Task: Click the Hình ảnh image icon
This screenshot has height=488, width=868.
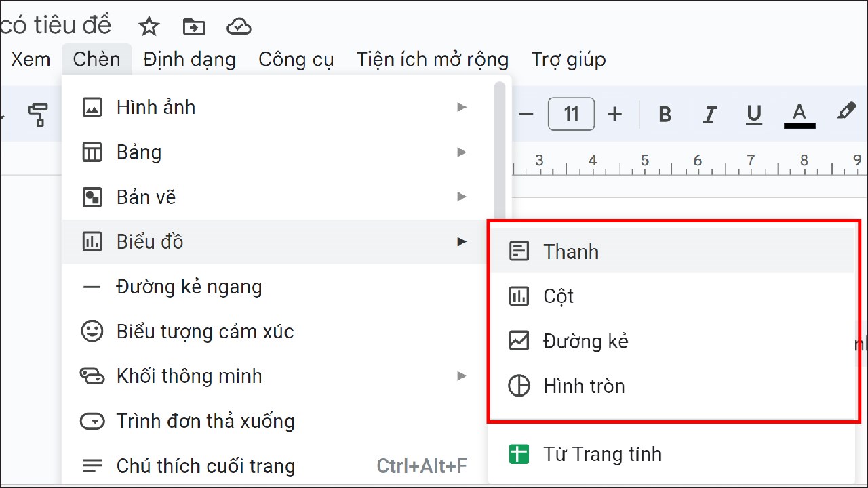Action: (92, 107)
